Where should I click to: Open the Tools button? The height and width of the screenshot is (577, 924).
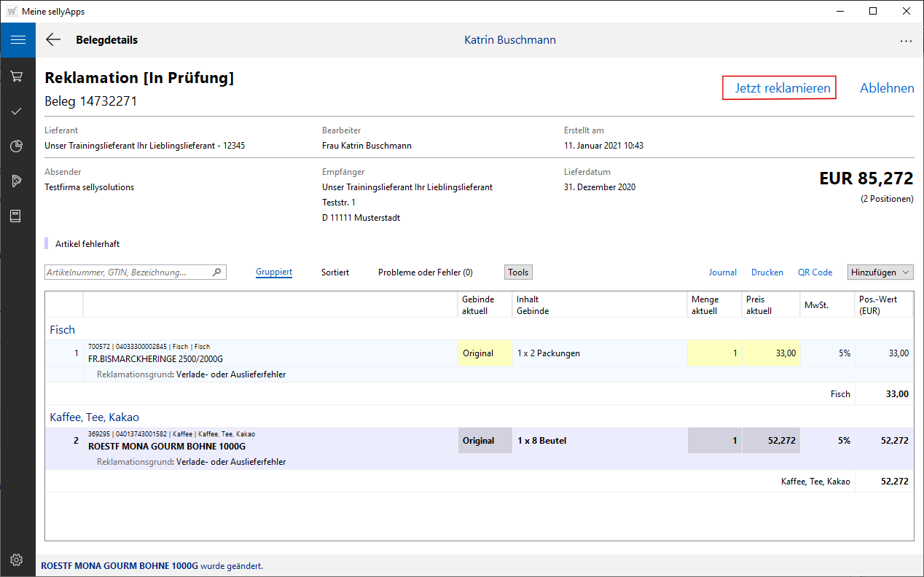coord(518,272)
